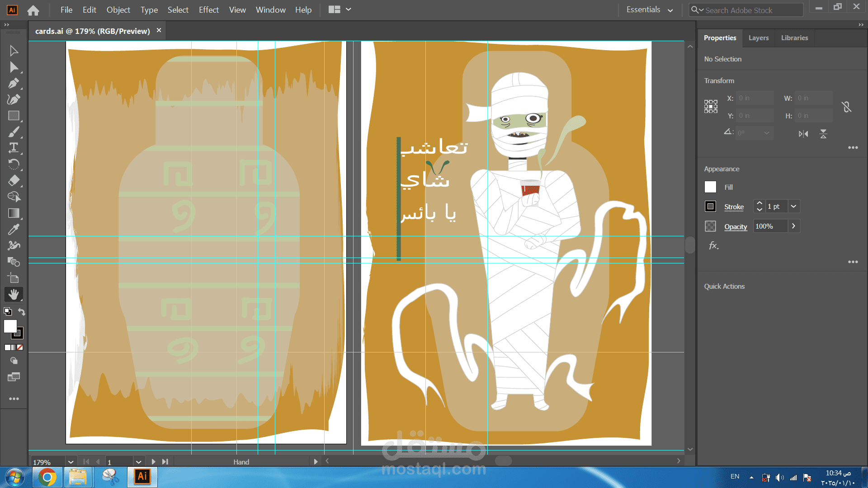Toggle constrain width and height proportions
The width and height of the screenshot is (868, 488).
tap(846, 107)
